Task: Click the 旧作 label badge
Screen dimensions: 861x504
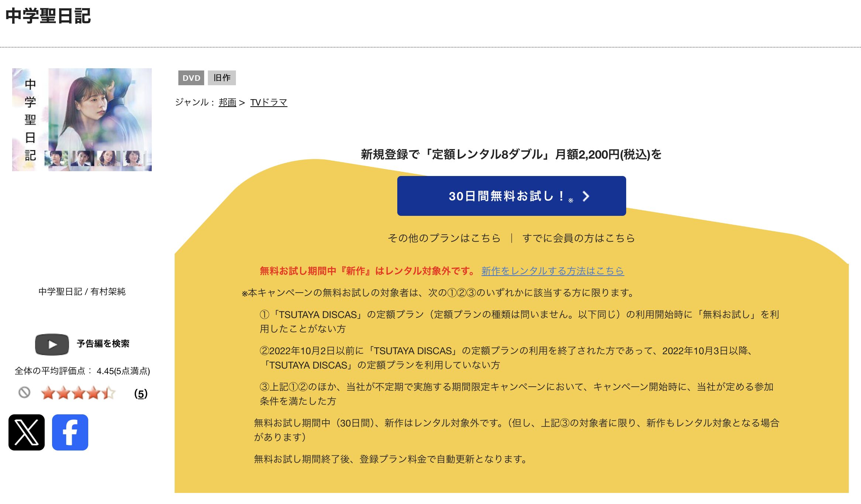Action: point(222,78)
